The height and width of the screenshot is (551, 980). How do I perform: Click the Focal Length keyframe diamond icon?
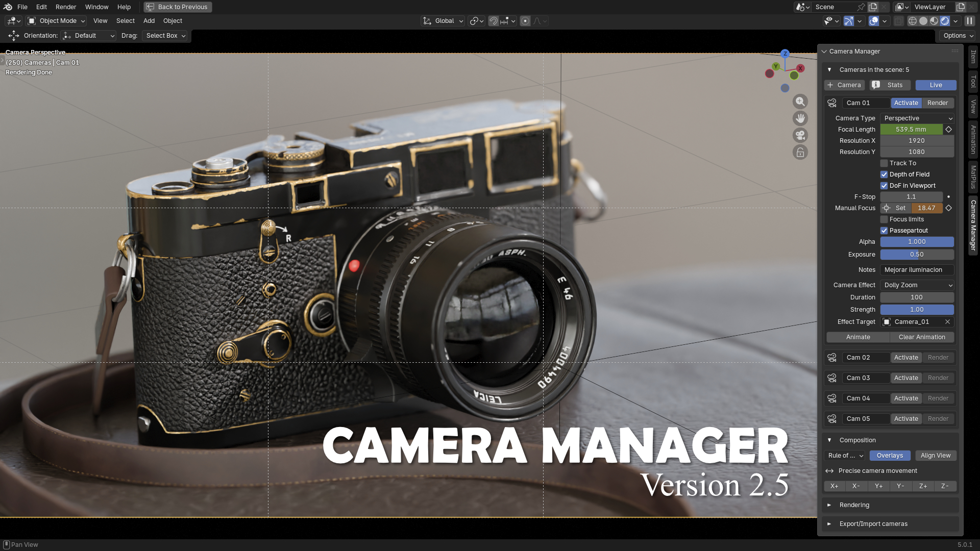pos(949,130)
